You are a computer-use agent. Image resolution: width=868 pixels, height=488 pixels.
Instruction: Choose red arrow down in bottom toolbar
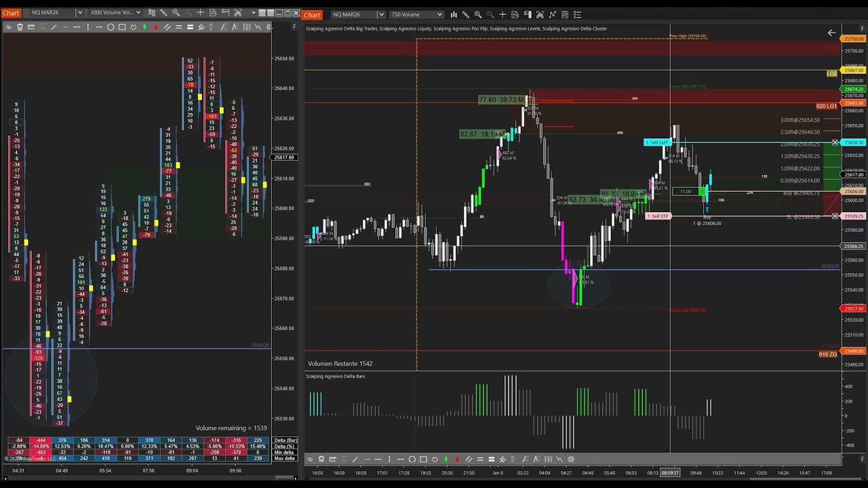(457, 460)
